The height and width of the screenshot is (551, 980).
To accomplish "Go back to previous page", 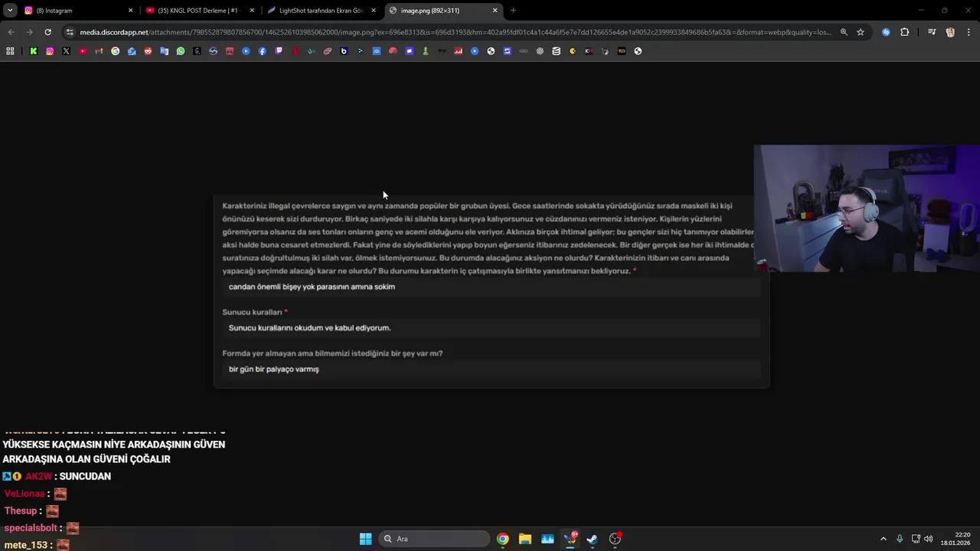I will click(11, 32).
